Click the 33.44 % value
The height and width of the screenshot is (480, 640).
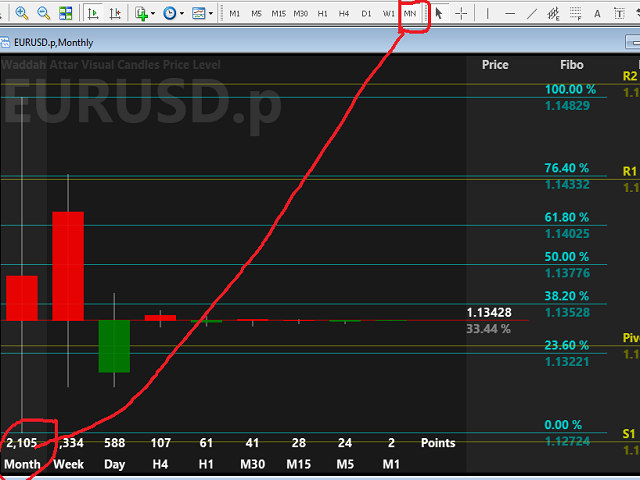click(488, 329)
